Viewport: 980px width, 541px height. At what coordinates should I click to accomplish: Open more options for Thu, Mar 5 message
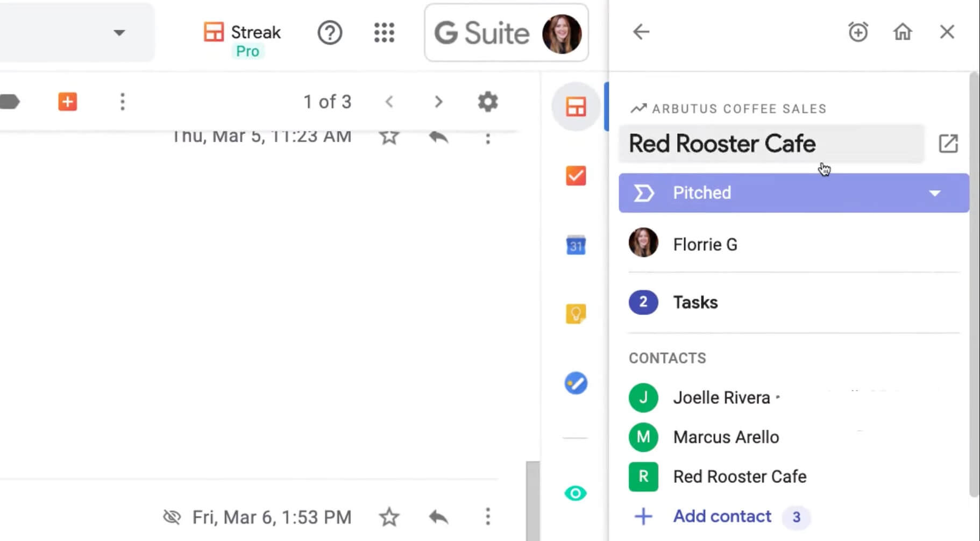click(488, 138)
